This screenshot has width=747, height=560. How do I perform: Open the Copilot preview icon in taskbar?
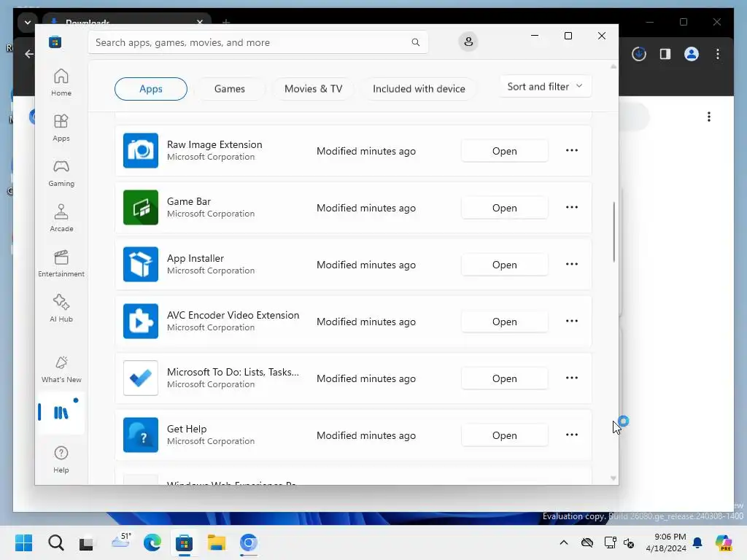pyautogui.click(x=724, y=542)
